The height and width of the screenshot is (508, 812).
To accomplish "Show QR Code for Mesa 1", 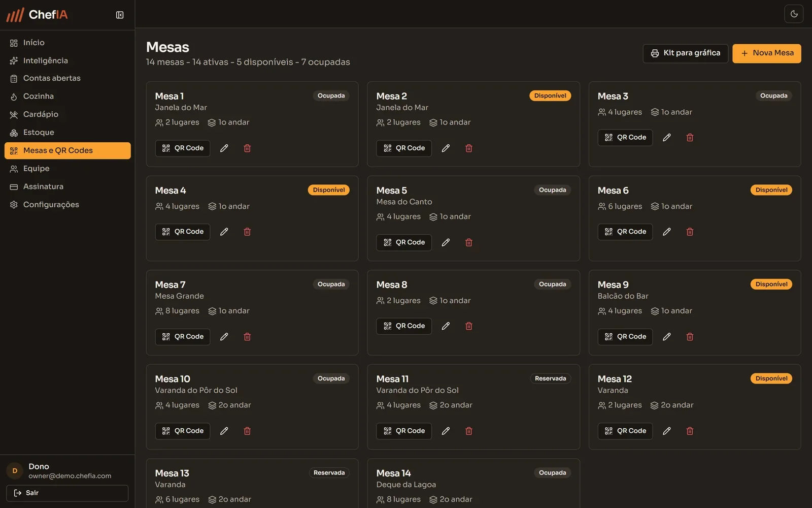I will 183,148.
